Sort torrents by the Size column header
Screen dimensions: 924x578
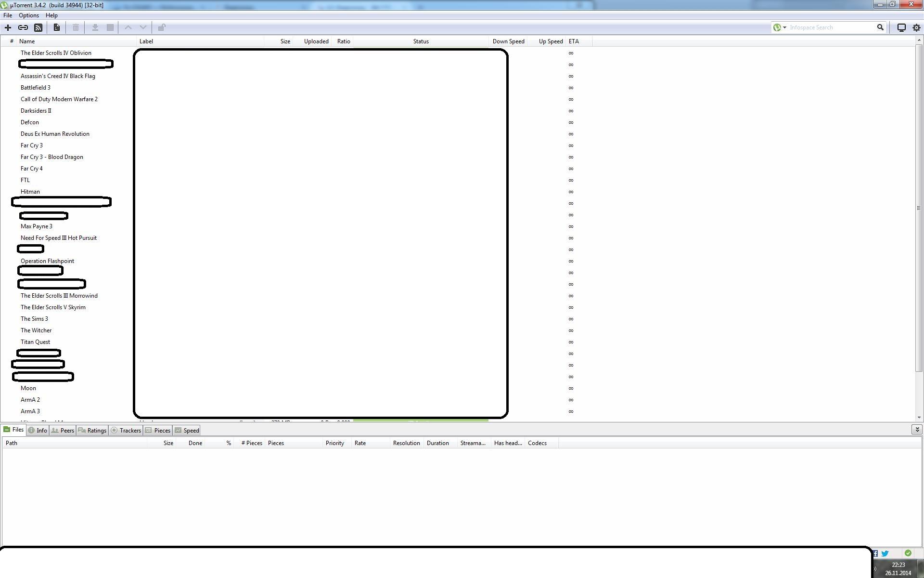click(278, 41)
